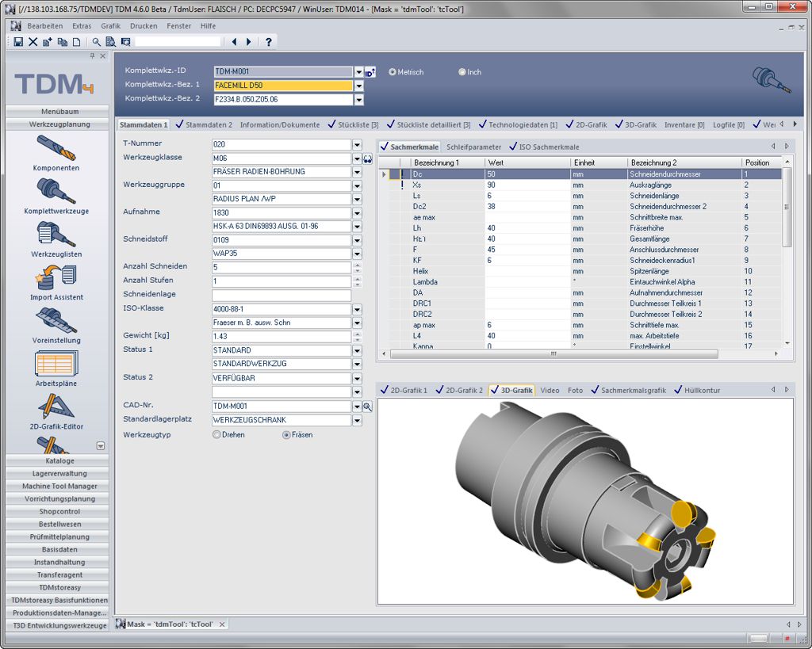Close the 'tdmTool': 'tcTool' mask tab
The width and height of the screenshot is (812, 649).
[222, 624]
